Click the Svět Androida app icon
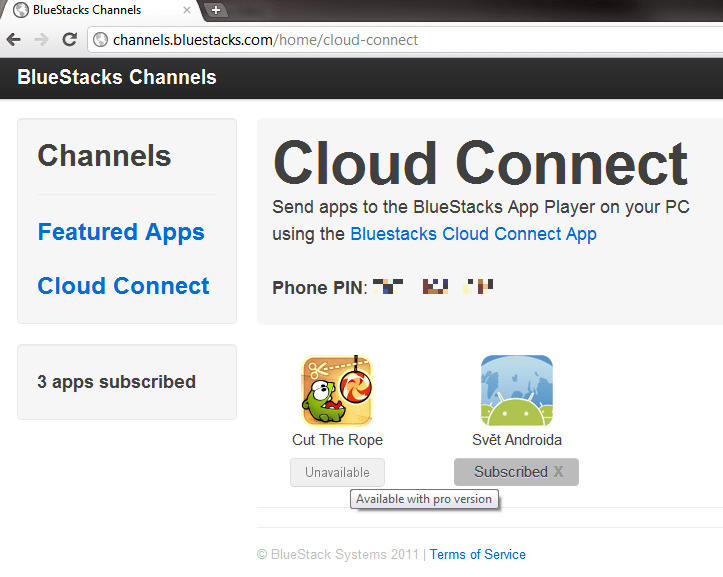Image resolution: width=723 pixels, height=577 pixels. click(x=516, y=390)
